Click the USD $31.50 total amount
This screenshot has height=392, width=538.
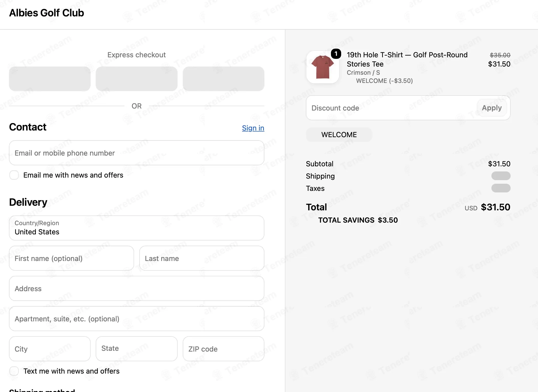click(x=487, y=207)
